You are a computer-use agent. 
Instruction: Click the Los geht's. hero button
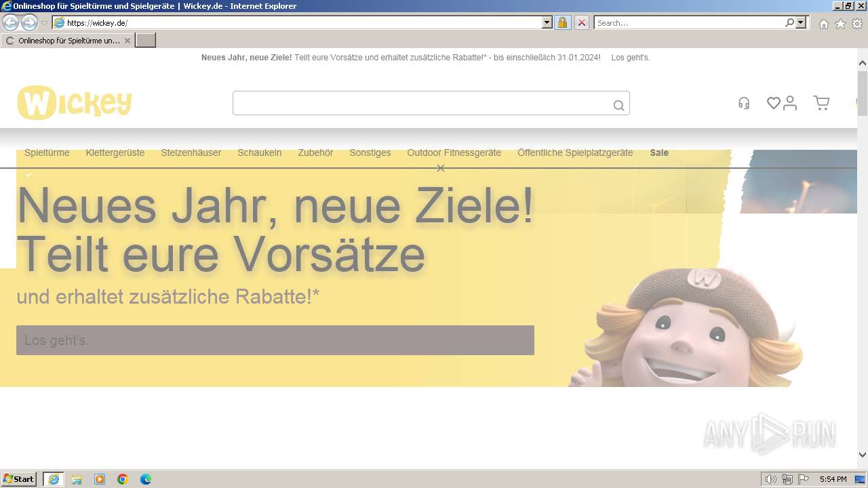coord(275,340)
